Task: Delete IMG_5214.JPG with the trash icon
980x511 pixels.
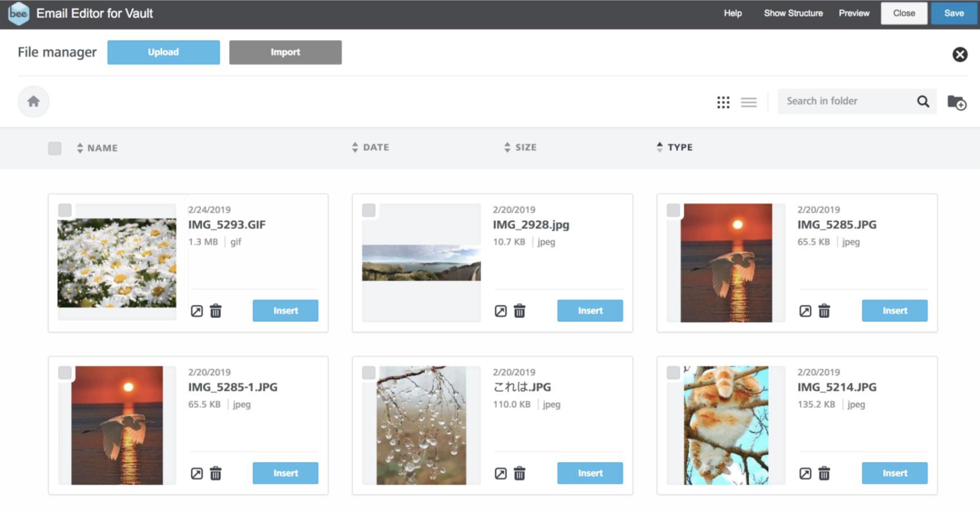Action: [x=824, y=473]
